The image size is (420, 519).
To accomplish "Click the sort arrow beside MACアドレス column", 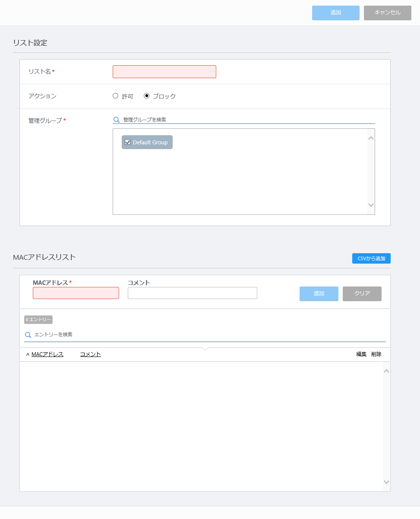I will (x=28, y=355).
